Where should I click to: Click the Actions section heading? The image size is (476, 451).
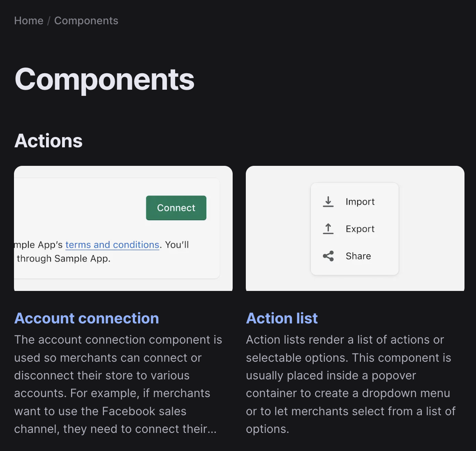(49, 141)
